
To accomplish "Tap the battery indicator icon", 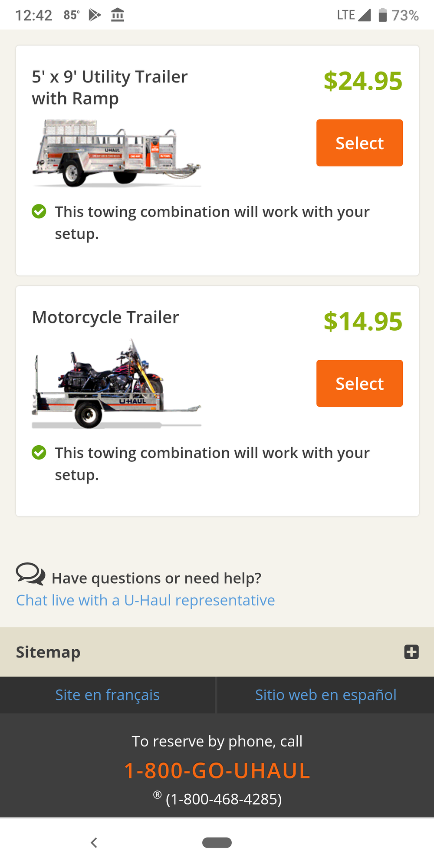I will tap(382, 15).
